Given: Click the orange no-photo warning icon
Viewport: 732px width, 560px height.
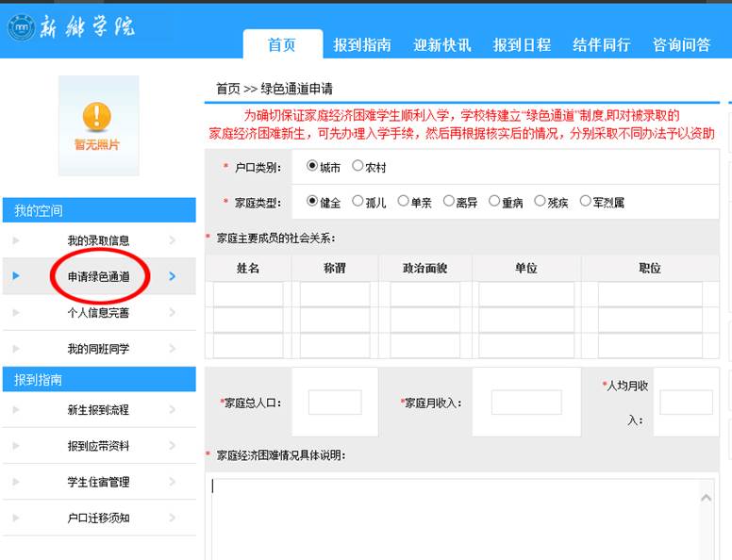Looking at the screenshot, I should [x=96, y=116].
